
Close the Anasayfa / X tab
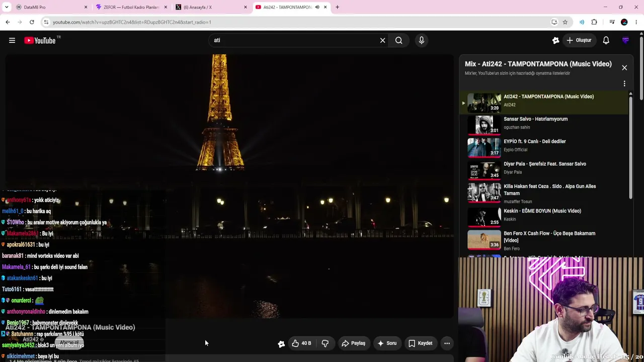coord(246,7)
